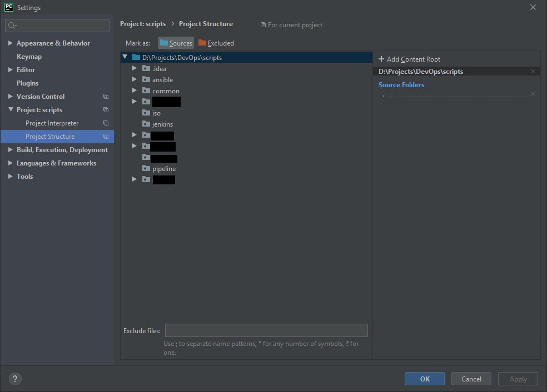The image size is (547, 392).
Task: Click the Cancel button
Action: (471, 379)
